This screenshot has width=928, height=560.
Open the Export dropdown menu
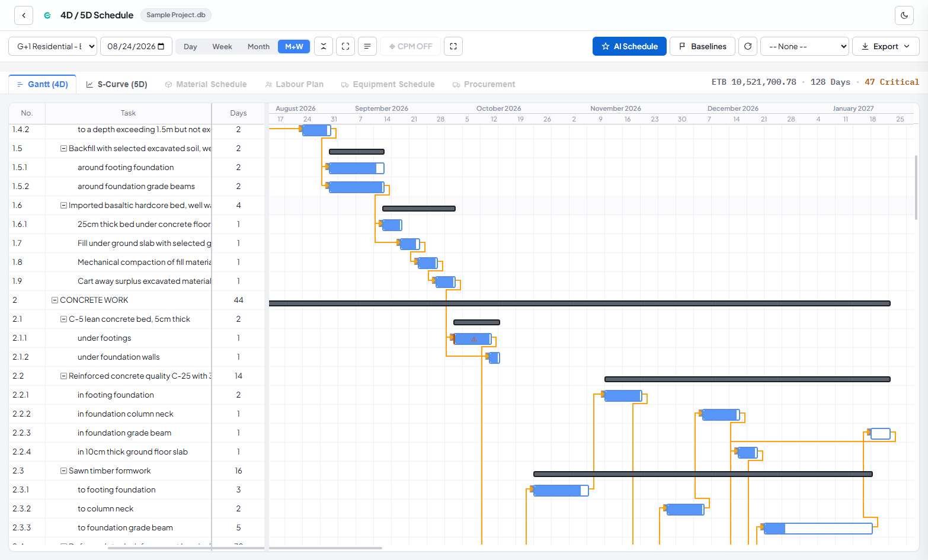(885, 46)
